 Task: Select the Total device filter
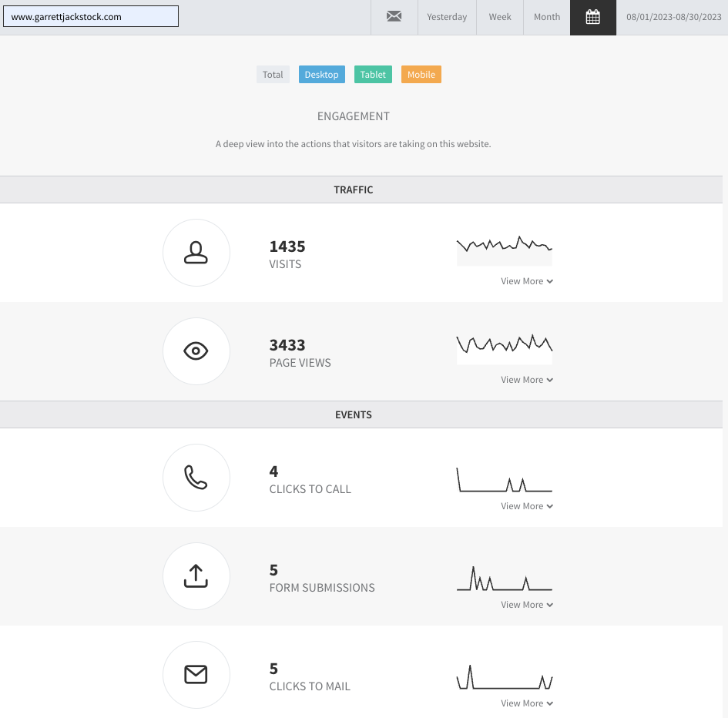click(x=273, y=74)
